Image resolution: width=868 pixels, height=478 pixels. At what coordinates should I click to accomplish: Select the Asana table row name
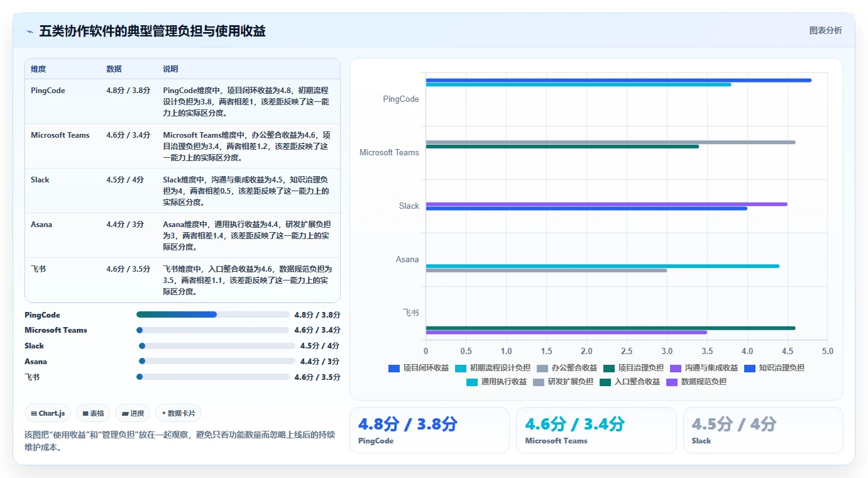coord(41,225)
